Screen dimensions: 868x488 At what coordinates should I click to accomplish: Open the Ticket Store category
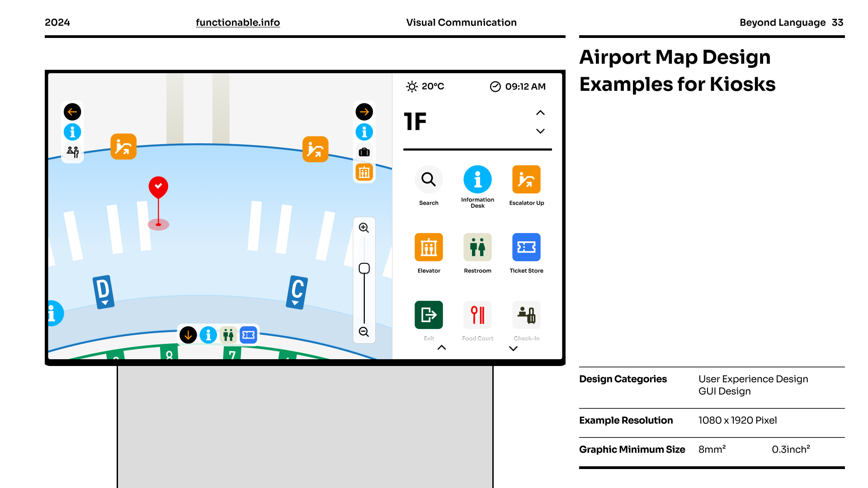click(526, 247)
